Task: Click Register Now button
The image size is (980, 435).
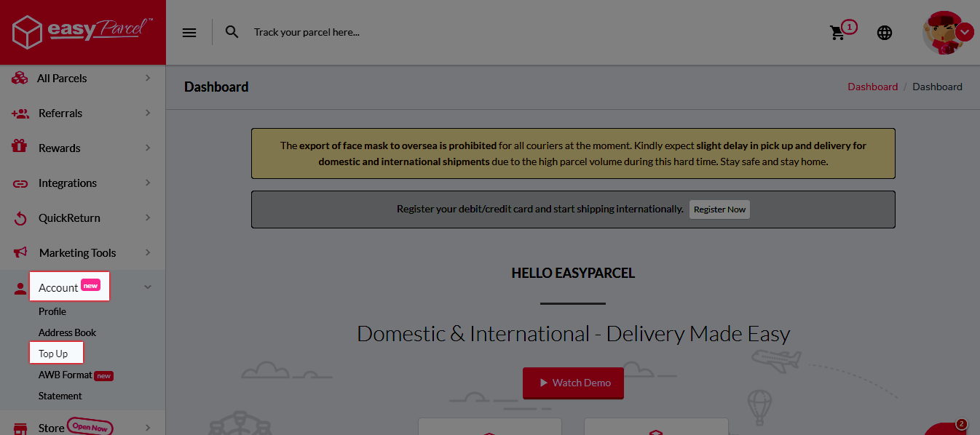Action: [x=719, y=209]
